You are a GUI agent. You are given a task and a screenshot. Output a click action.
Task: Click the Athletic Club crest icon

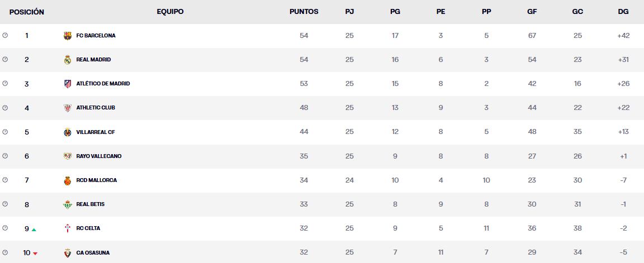pos(68,108)
